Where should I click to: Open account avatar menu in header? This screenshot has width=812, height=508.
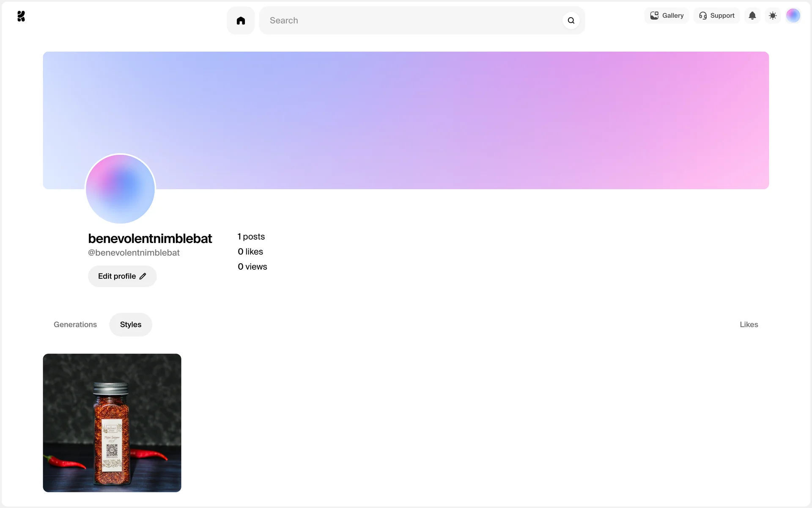(x=793, y=16)
